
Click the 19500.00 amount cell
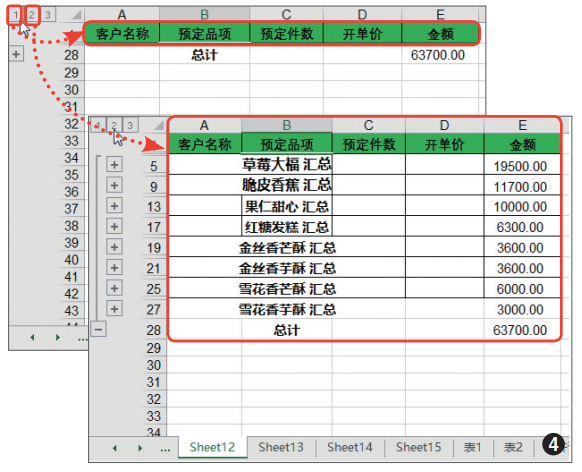(x=522, y=166)
